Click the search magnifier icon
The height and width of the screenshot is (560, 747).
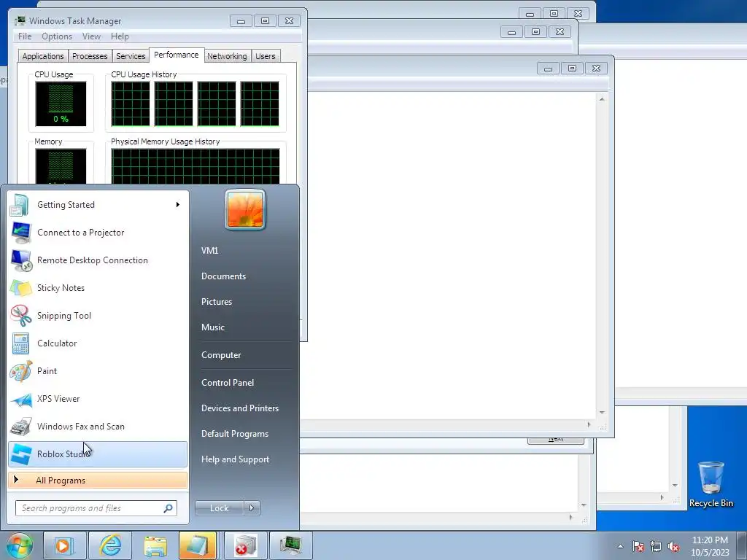169,508
